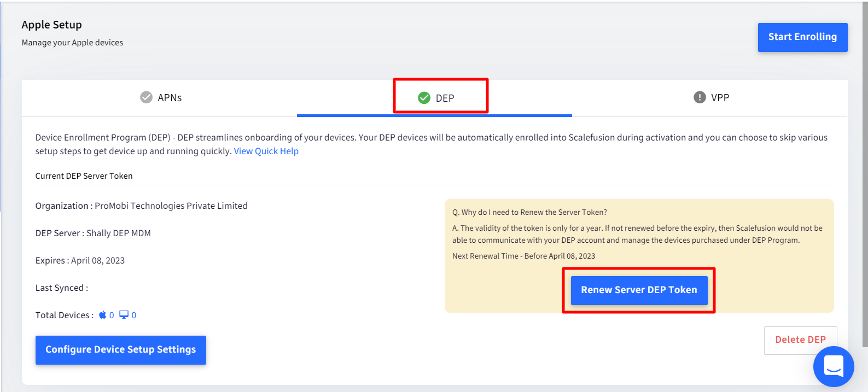Click 'DEP Server : Shally DEP MDM' text
The width and height of the screenshot is (868, 392).
click(93, 233)
